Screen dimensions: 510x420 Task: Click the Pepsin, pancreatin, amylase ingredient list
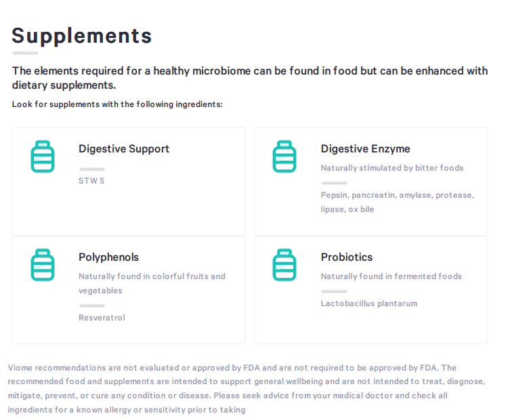398,202
